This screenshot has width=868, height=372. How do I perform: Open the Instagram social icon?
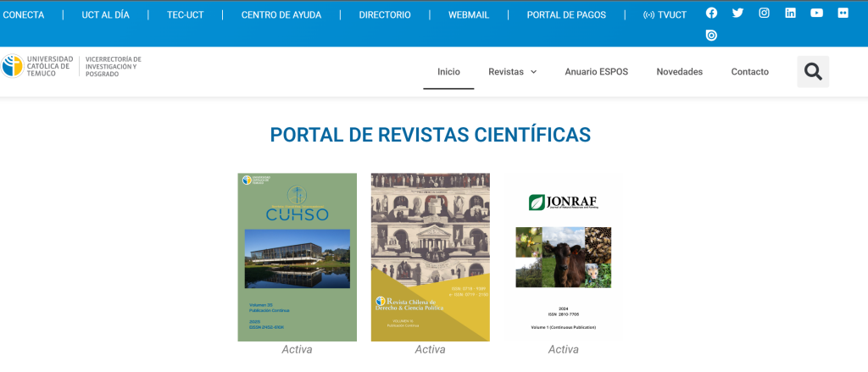pyautogui.click(x=764, y=14)
